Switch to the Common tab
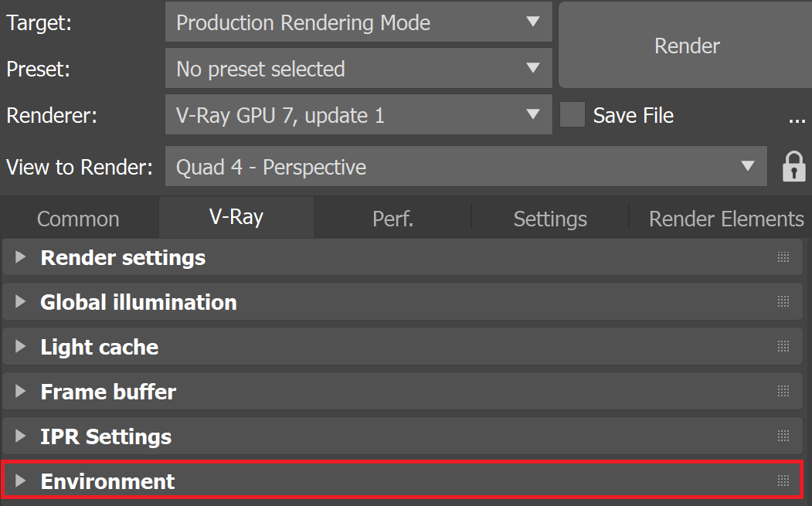 point(78,219)
